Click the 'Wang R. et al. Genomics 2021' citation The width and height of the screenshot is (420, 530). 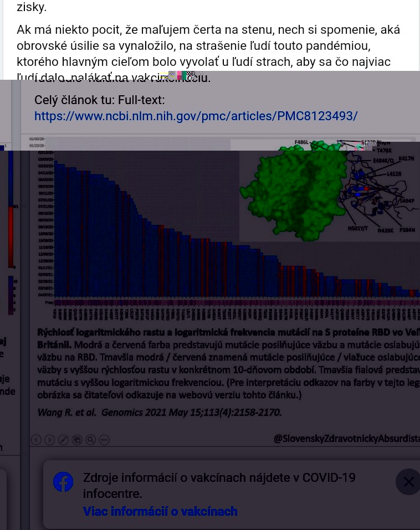click(x=159, y=413)
